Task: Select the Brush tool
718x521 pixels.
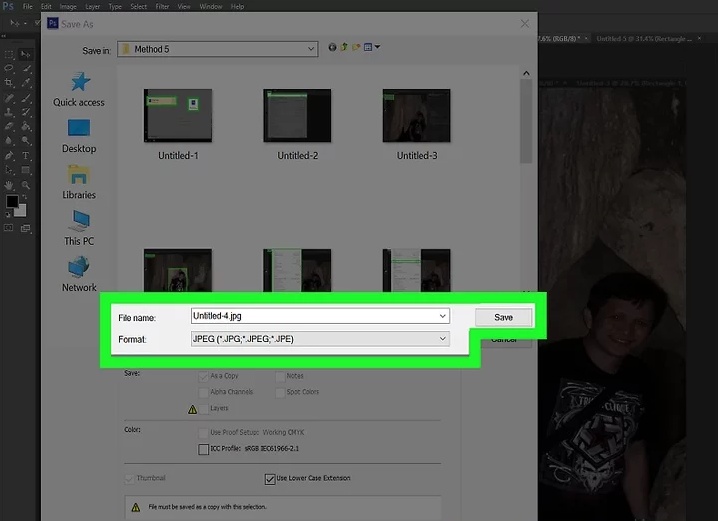Action: [26, 98]
